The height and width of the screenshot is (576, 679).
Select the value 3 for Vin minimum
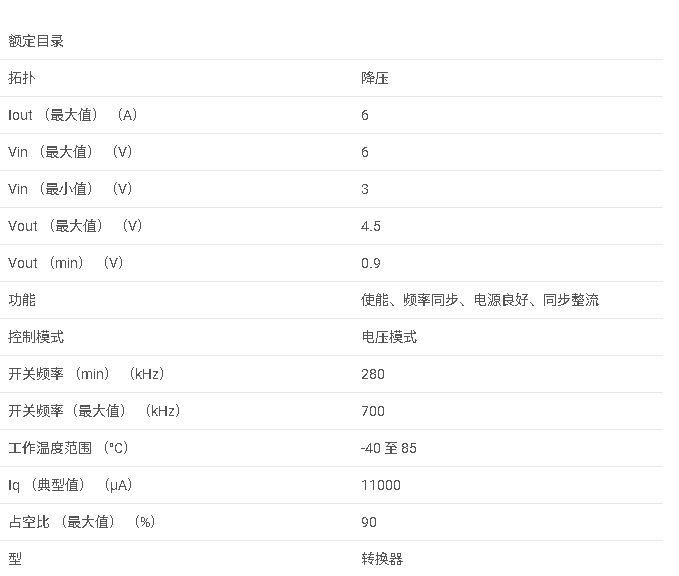point(365,189)
